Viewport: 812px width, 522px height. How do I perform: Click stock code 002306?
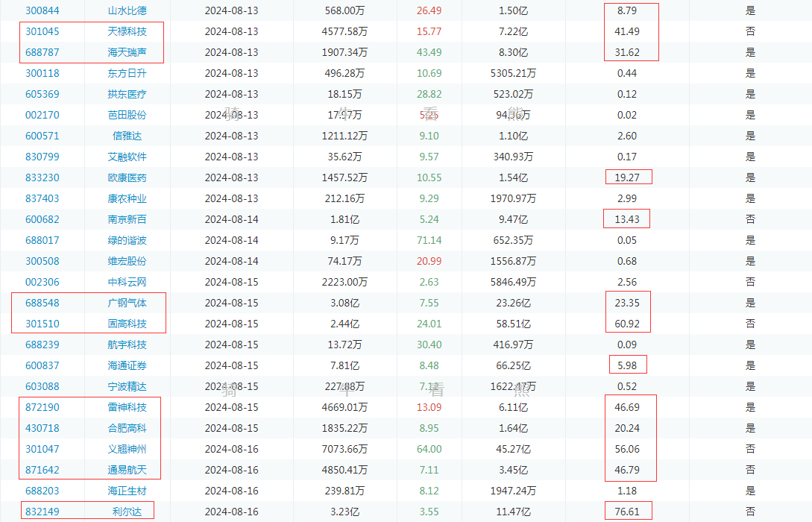point(43,282)
